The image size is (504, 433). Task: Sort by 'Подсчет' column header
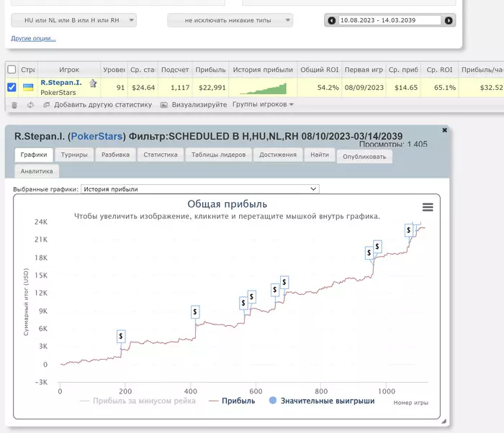[175, 70]
